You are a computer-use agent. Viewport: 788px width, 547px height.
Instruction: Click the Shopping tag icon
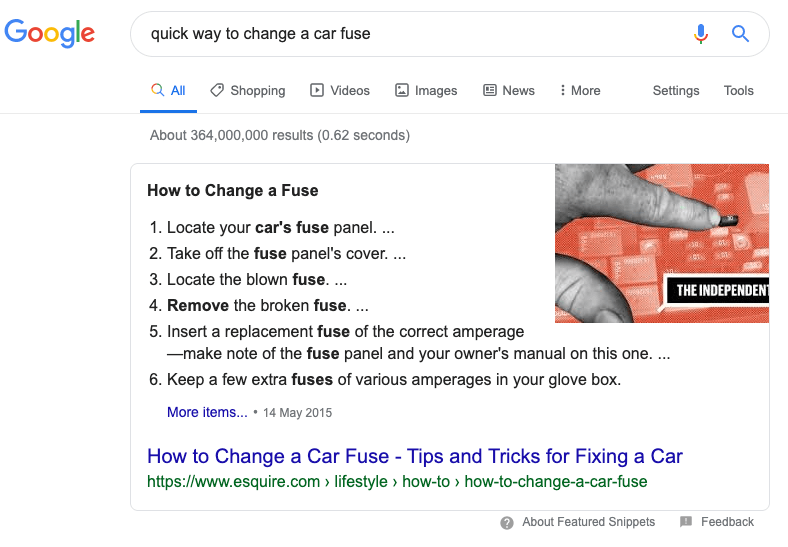pos(217,90)
